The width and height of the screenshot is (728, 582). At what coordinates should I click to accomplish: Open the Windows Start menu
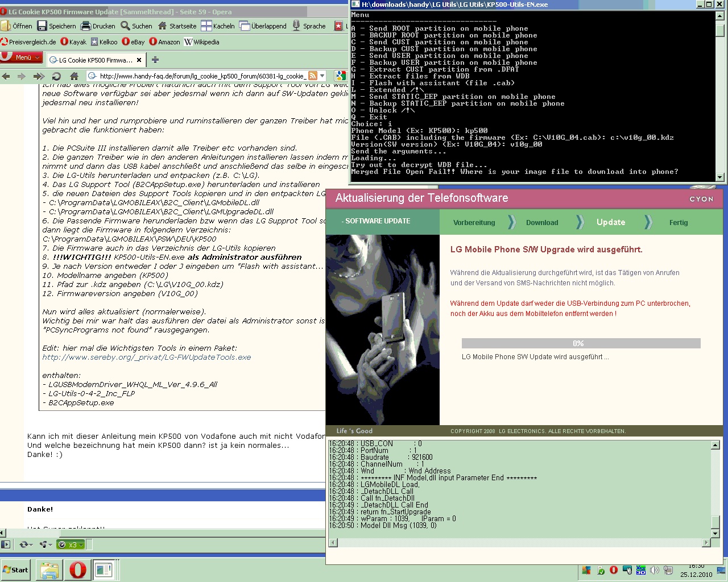[x=15, y=569]
